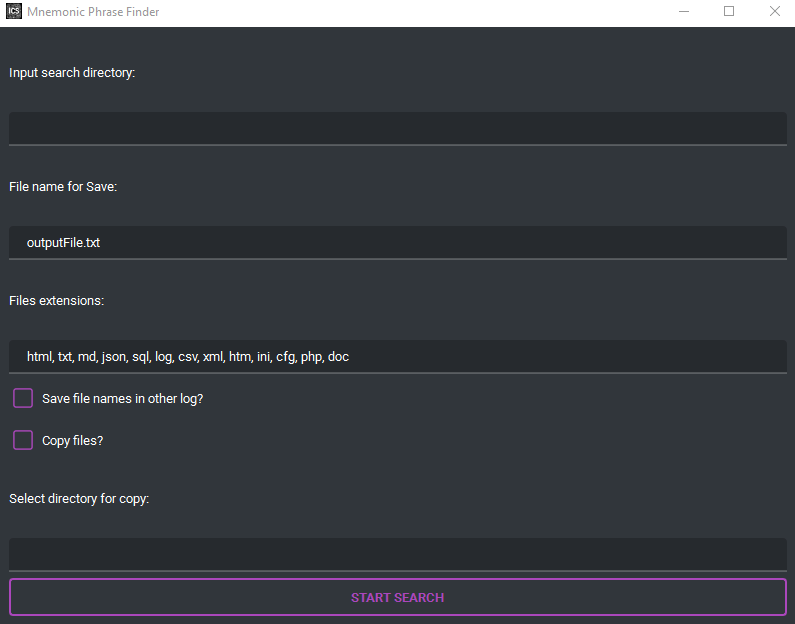Click the extensions list starting with html
Image resolution: width=795 pixels, height=624 pixels.
[x=188, y=356]
